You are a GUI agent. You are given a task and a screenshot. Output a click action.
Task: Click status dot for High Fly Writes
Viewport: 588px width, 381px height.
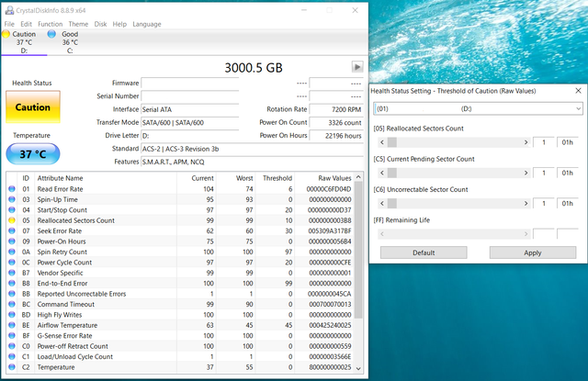coord(12,315)
